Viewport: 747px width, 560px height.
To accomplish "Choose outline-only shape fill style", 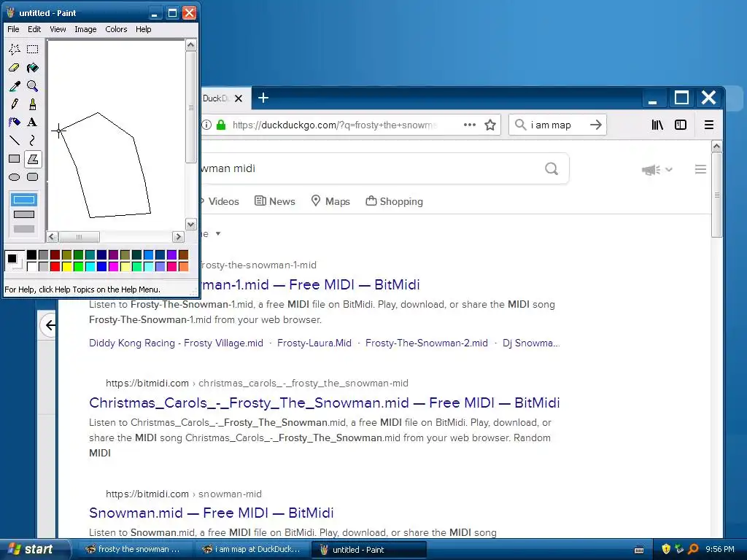I will click(24, 200).
